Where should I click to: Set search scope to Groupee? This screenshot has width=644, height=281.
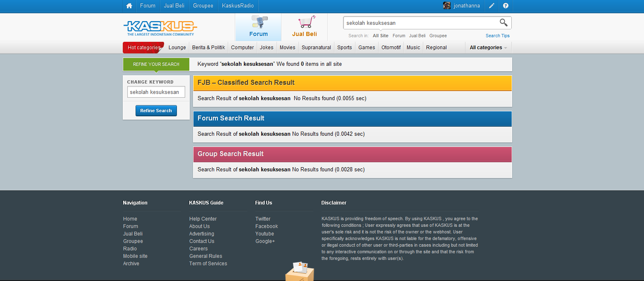click(x=438, y=36)
